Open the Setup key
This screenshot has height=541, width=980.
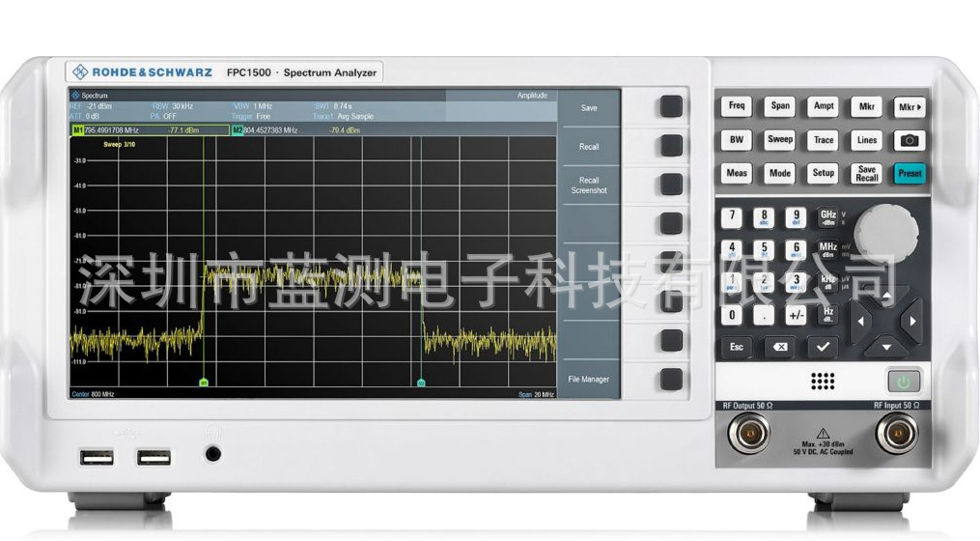coord(824,173)
